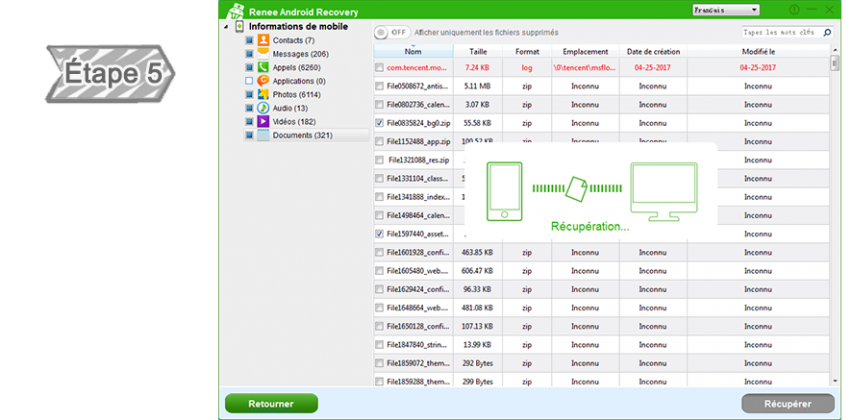Toggle the Appels (6260) checkbox

(249, 67)
